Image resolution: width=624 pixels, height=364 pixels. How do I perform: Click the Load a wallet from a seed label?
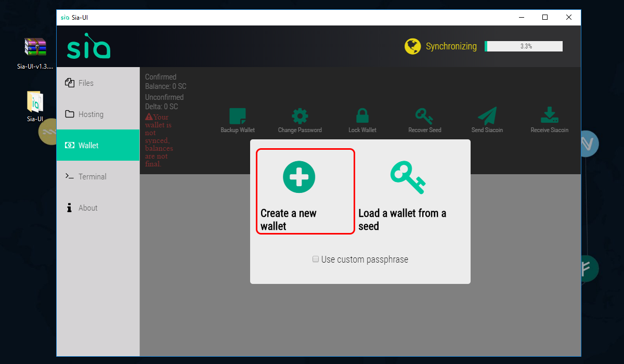coord(402,219)
